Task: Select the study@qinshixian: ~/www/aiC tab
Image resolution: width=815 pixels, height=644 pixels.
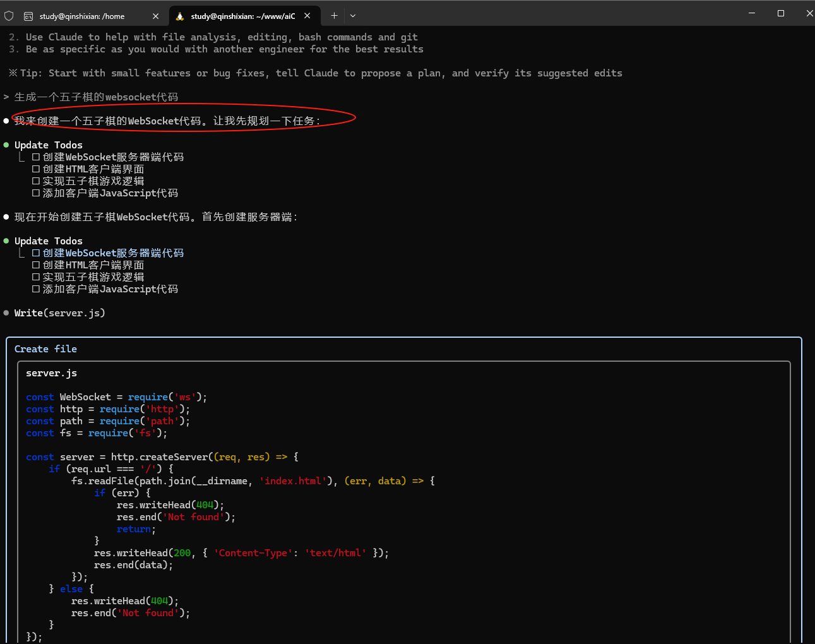Action: point(243,16)
